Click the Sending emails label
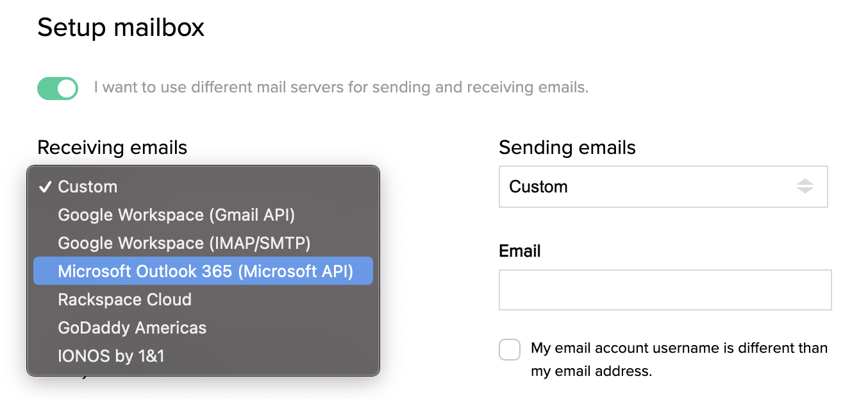 pos(567,148)
